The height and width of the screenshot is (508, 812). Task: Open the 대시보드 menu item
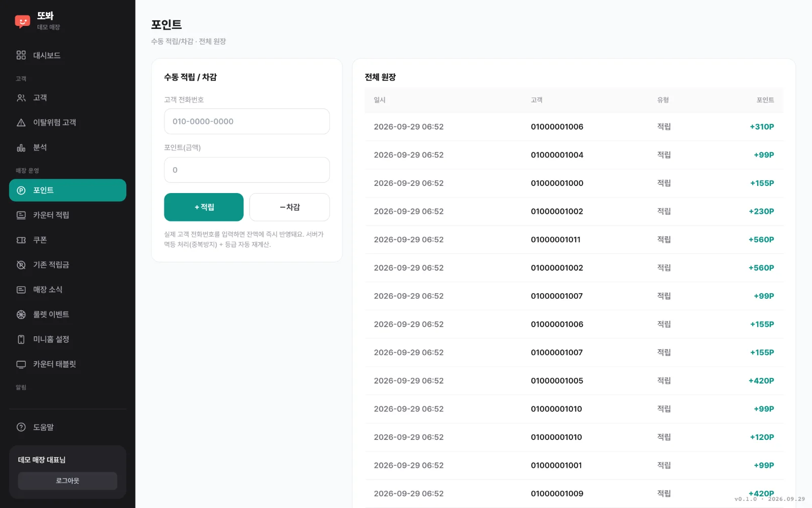pyautogui.click(x=67, y=55)
